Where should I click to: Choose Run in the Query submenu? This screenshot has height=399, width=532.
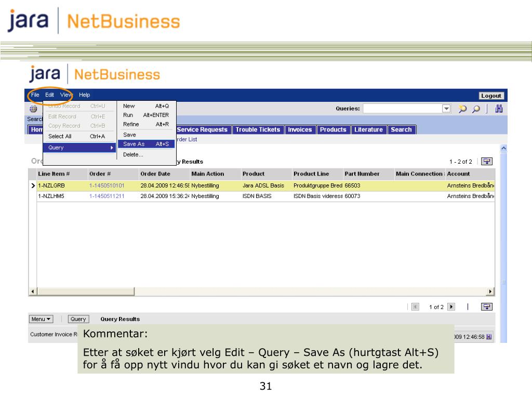pos(146,115)
